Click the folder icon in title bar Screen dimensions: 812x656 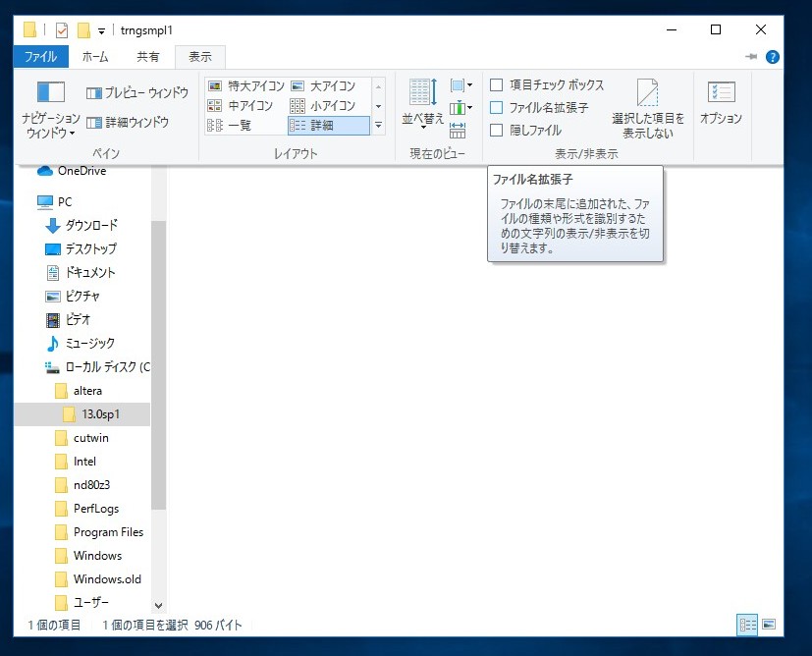(30, 30)
